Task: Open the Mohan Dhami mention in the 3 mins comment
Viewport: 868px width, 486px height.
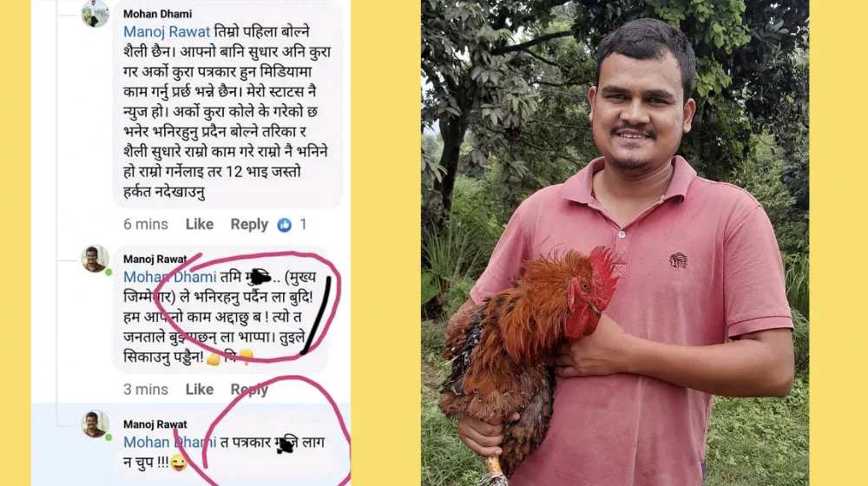Action: (x=170, y=277)
